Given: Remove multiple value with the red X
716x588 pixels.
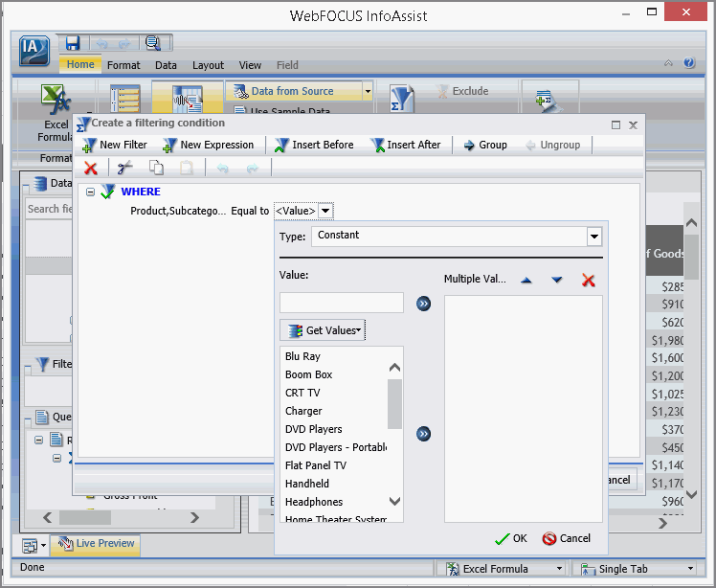Looking at the screenshot, I should tap(588, 280).
